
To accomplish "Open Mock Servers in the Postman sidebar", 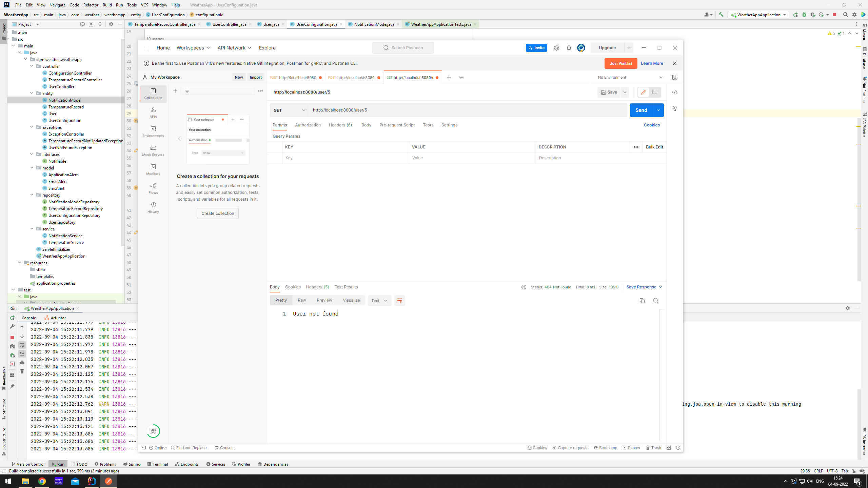I will [153, 150].
